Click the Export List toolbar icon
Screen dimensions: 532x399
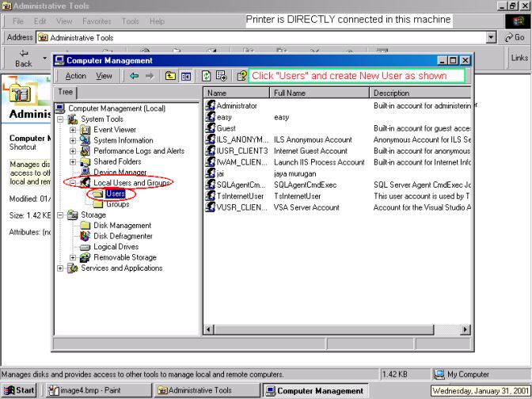(x=222, y=76)
